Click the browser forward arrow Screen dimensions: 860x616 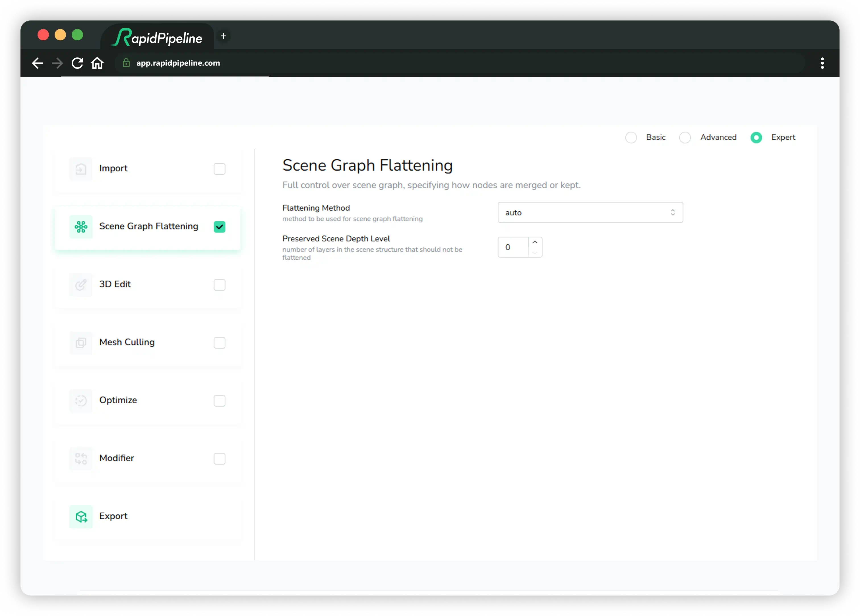click(x=57, y=63)
